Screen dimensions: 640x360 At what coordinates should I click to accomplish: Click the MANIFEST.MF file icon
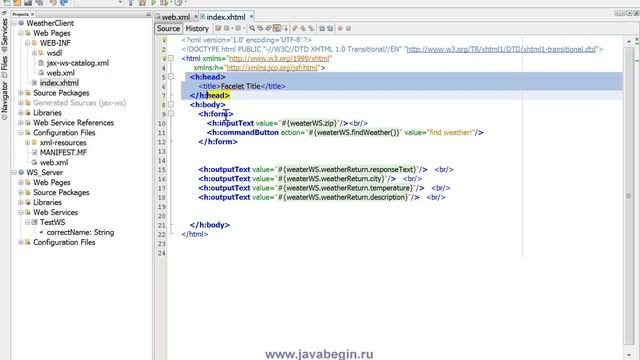pos(34,153)
